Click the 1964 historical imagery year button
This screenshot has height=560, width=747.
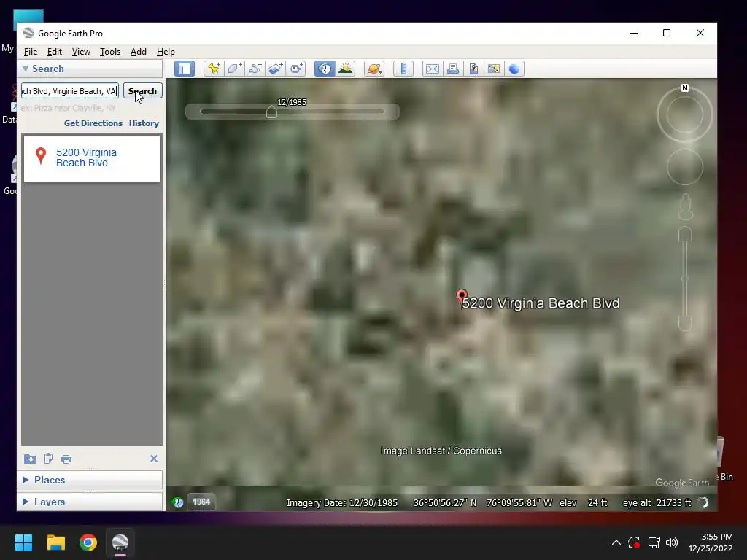point(201,502)
